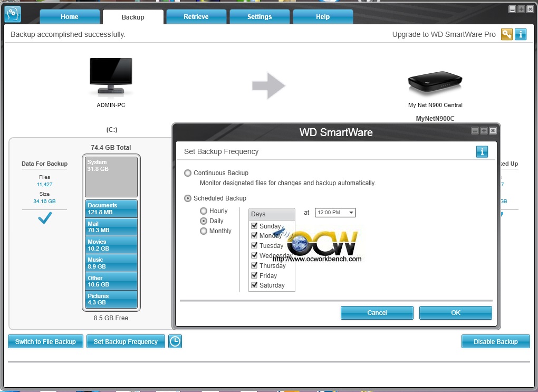Click the Days column header

[x=272, y=214]
